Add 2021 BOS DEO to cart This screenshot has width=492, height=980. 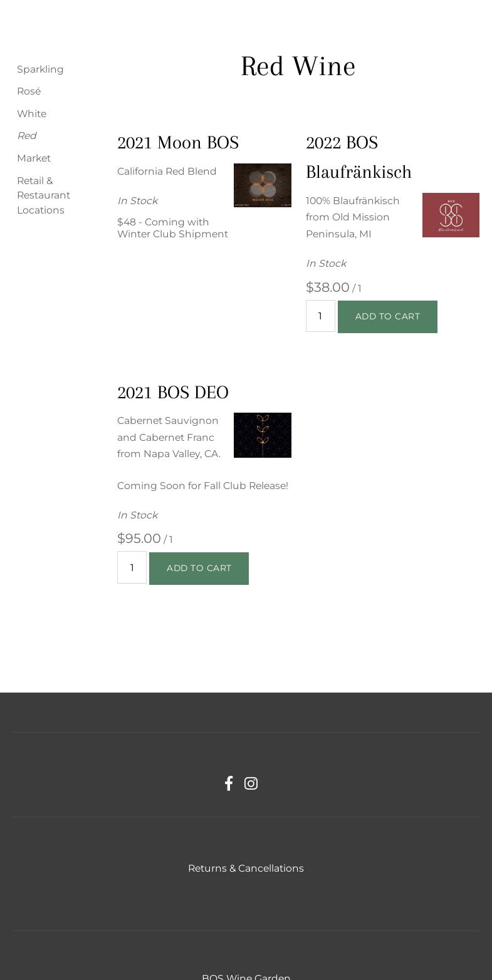coord(199,569)
